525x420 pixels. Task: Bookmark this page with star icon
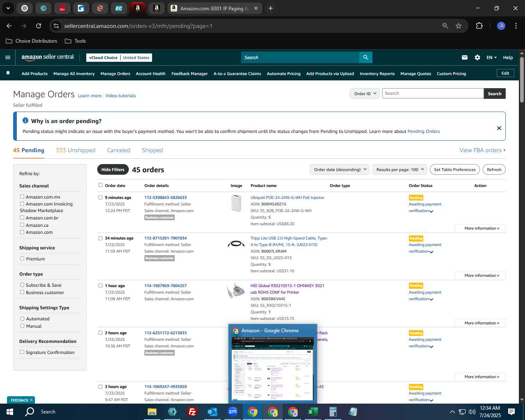coord(459,26)
